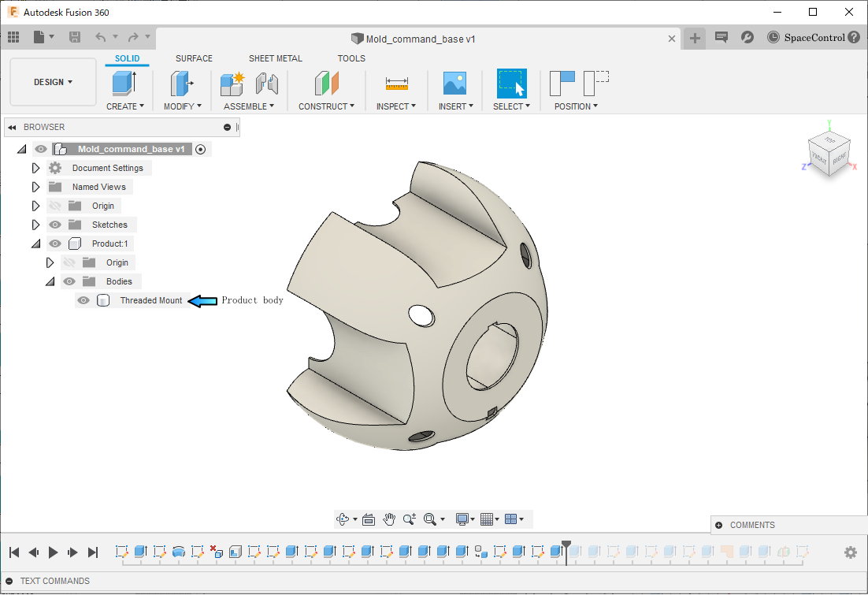Screen dimensions: 868x595
Task: Click the Press Pull modify icon
Action: click(182, 83)
